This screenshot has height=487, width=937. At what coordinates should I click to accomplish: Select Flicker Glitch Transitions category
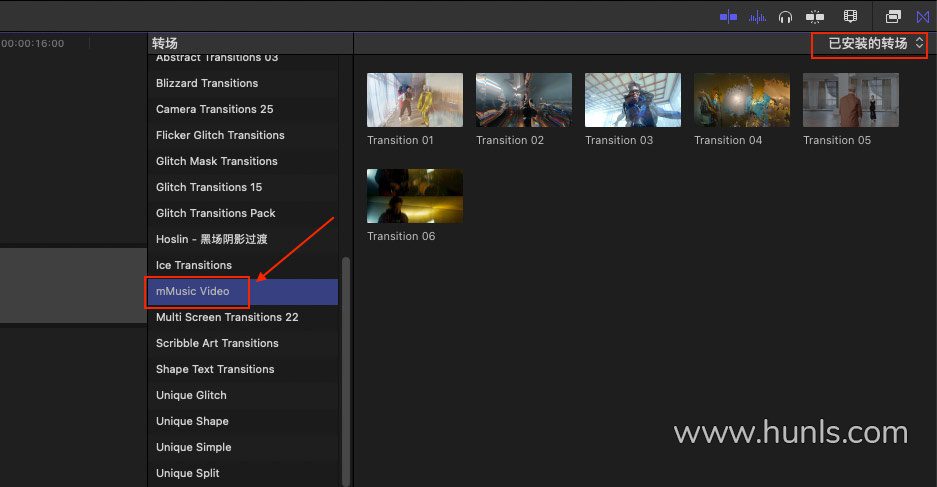tap(243, 135)
